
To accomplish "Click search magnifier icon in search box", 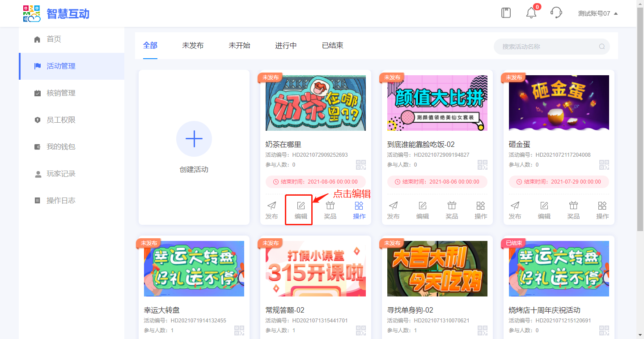I will click(602, 47).
